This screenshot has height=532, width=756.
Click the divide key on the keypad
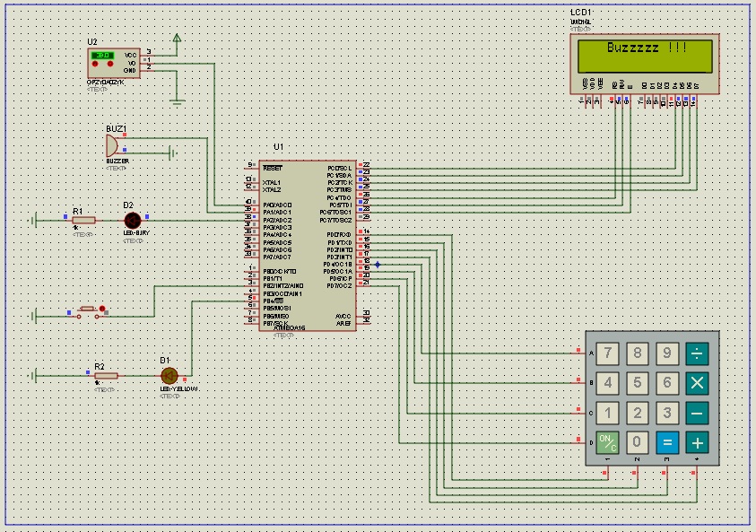click(x=697, y=353)
